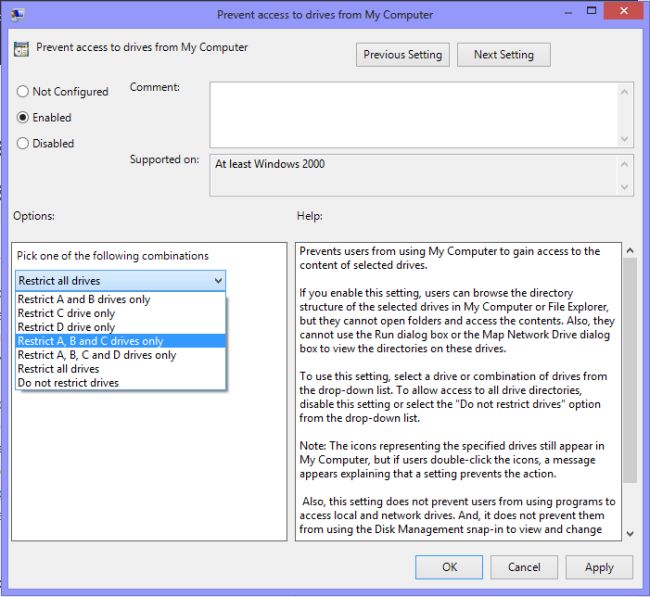Choose Restrict A and B drives only

[121, 299]
